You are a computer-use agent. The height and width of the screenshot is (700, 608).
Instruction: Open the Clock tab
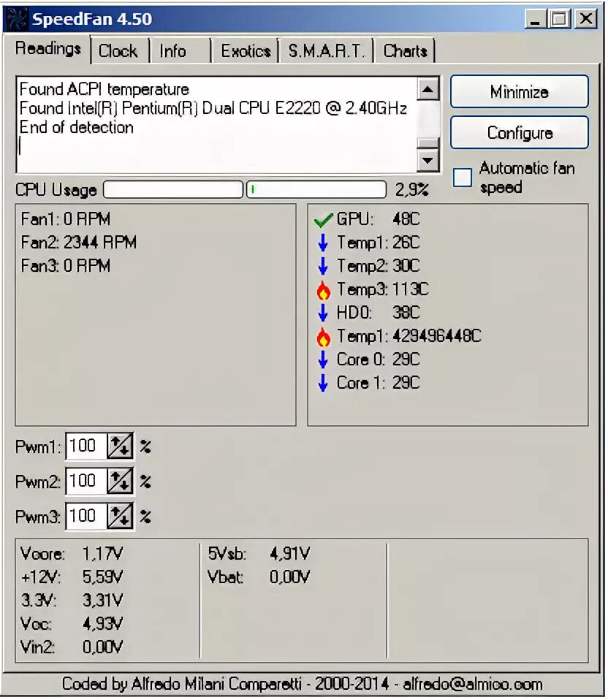[x=118, y=51]
